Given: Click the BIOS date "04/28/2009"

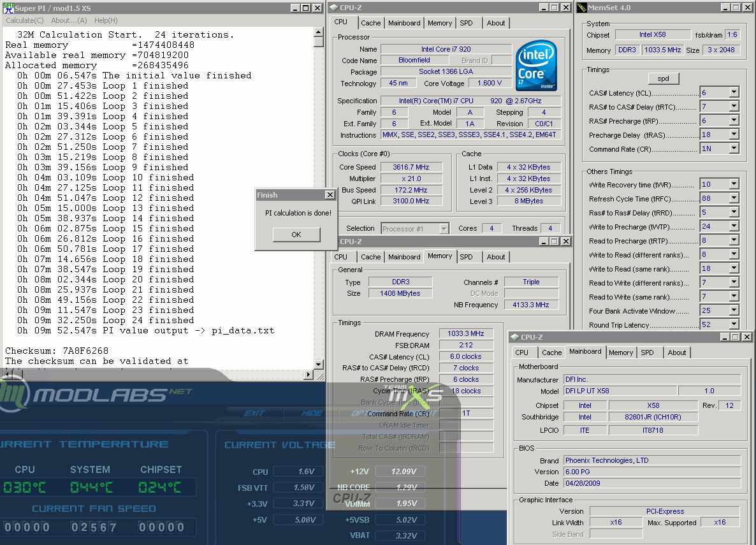Looking at the screenshot, I should click(x=652, y=483).
